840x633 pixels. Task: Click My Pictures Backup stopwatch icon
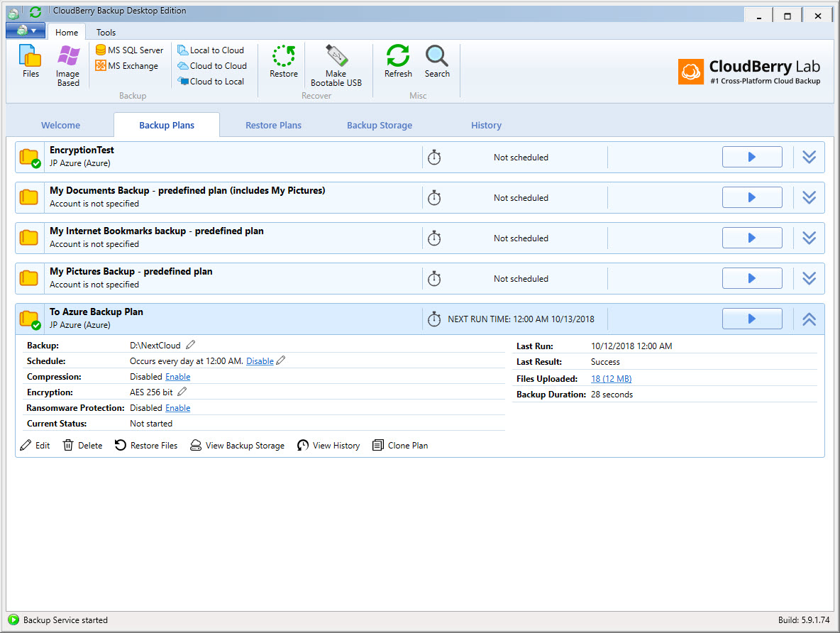434,278
